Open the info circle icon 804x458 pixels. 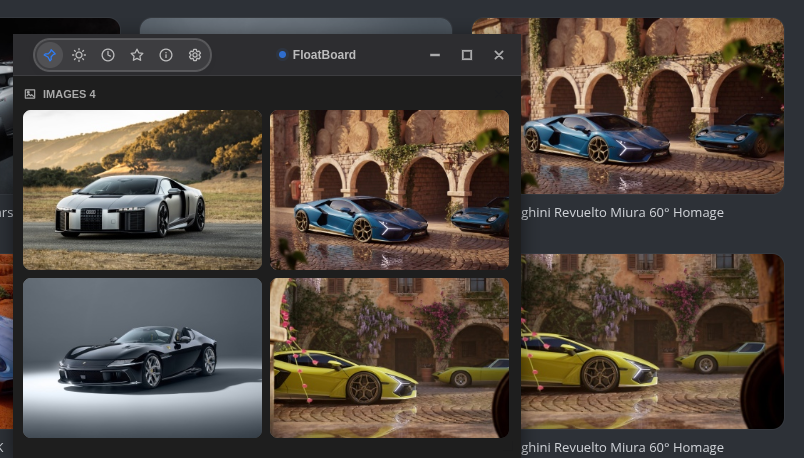[x=166, y=55]
